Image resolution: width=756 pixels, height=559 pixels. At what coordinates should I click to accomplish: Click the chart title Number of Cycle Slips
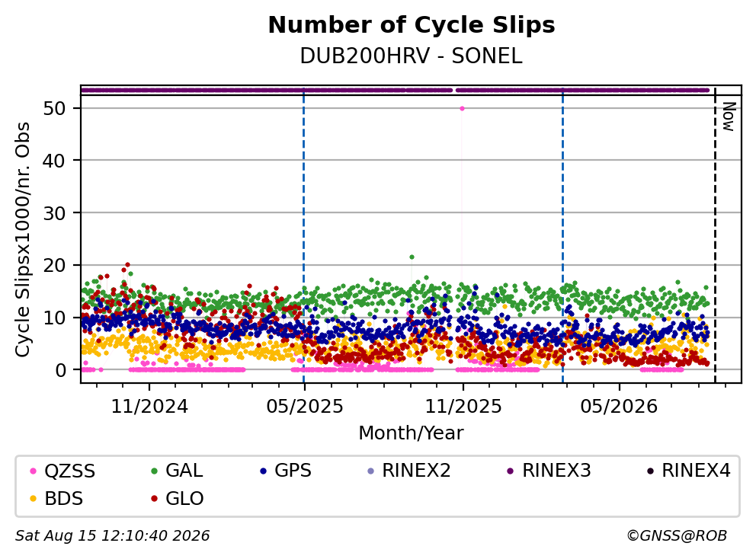412,25
